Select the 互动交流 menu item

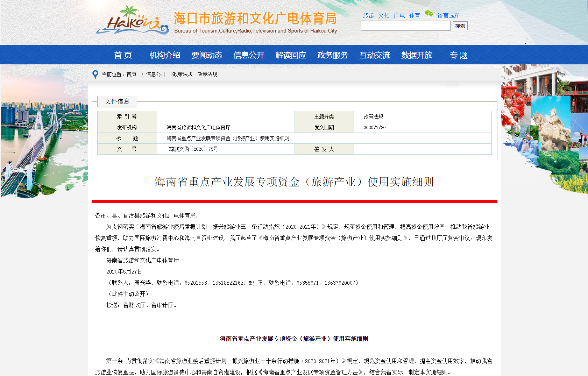(375, 55)
